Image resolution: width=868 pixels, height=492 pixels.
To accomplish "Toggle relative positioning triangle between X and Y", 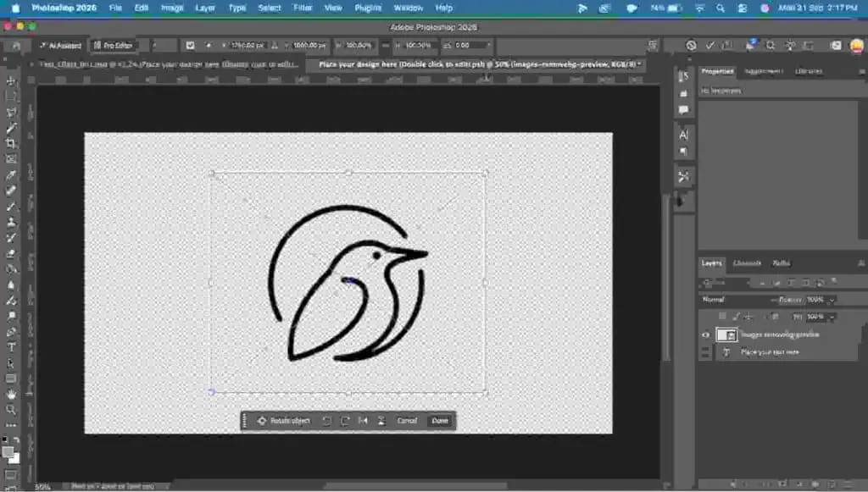I will pyautogui.click(x=275, y=46).
